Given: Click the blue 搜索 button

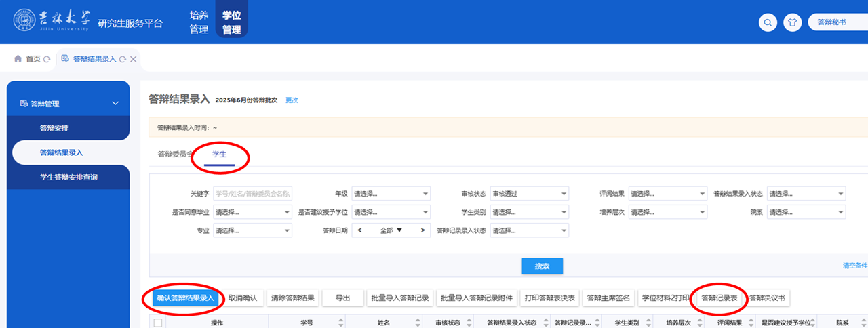Looking at the screenshot, I should point(542,266).
